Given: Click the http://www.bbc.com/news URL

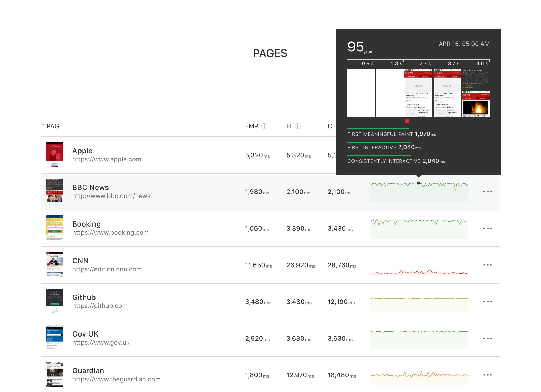Looking at the screenshot, I should coord(111,196).
